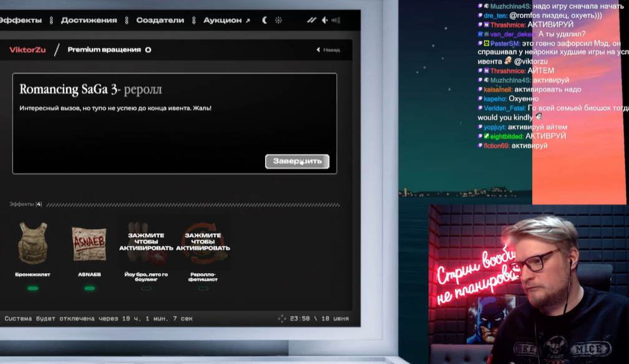Image resolution: width=629 pixels, height=364 pixels.
Task: Click kaisamell username in chat
Action: 498,89
